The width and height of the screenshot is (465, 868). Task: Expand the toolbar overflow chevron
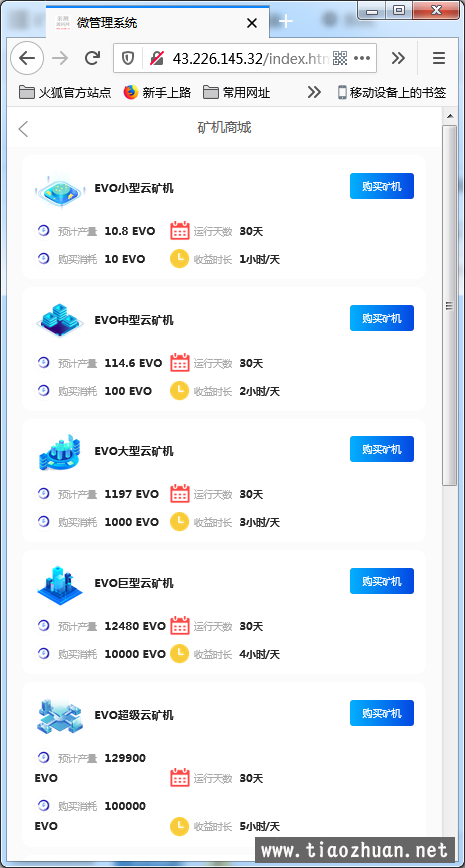pos(398,58)
